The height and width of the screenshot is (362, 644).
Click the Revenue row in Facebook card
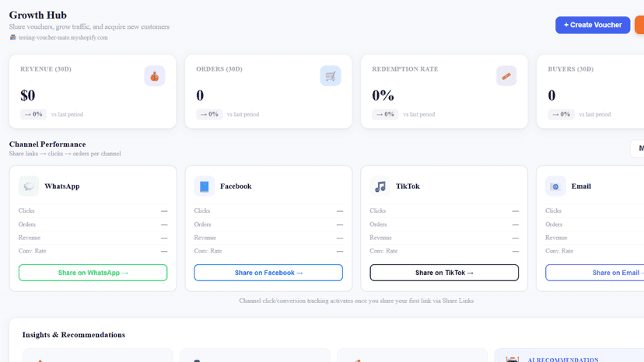coord(268,238)
